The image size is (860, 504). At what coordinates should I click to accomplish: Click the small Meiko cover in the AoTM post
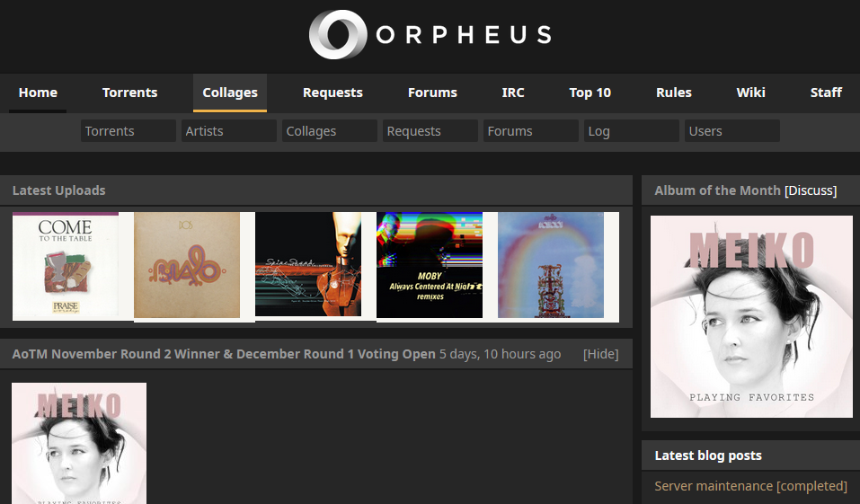tap(79, 443)
